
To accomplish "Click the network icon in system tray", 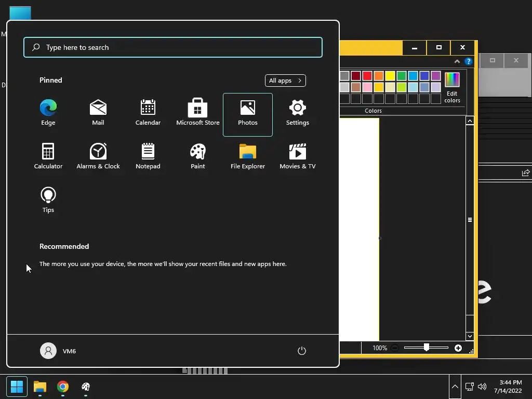I will [470, 387].
